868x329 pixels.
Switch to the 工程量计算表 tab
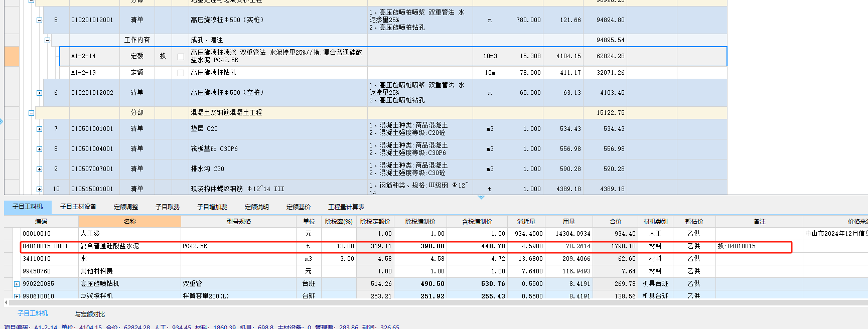pyautogui.click(x=346, y=207)
